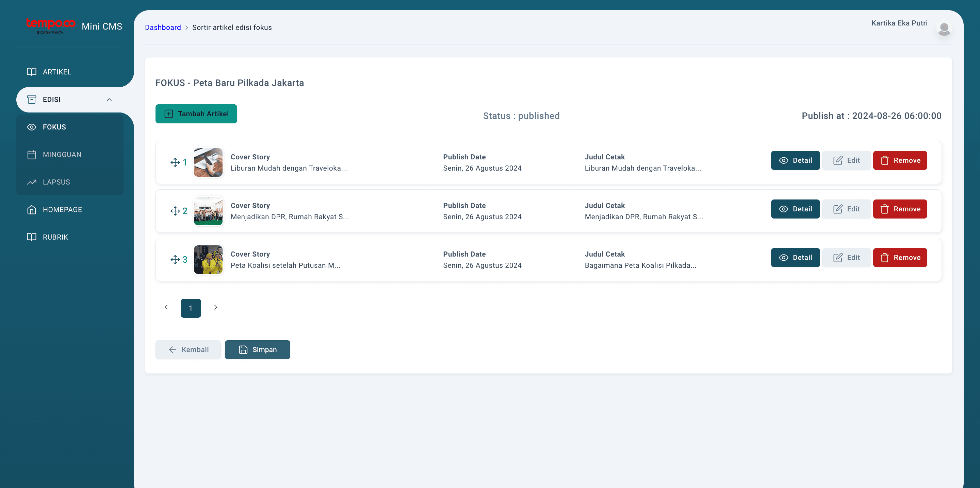Open the thumbnail of the Peta Koalisi article
The image size is (980, 488).
click(208, 260)
